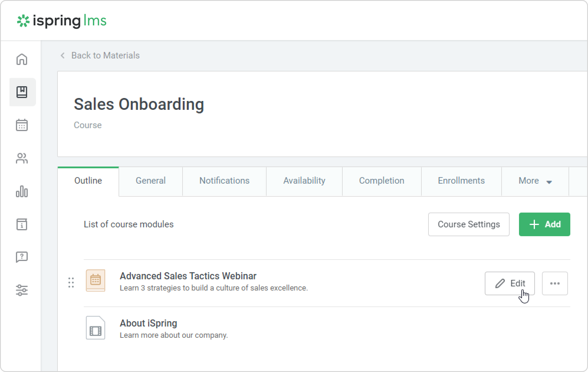Viewport: 588px width, 372px height.
Task: Click the About iSpring video file icon
Action: pyautogui.click(x=95, y=328)
